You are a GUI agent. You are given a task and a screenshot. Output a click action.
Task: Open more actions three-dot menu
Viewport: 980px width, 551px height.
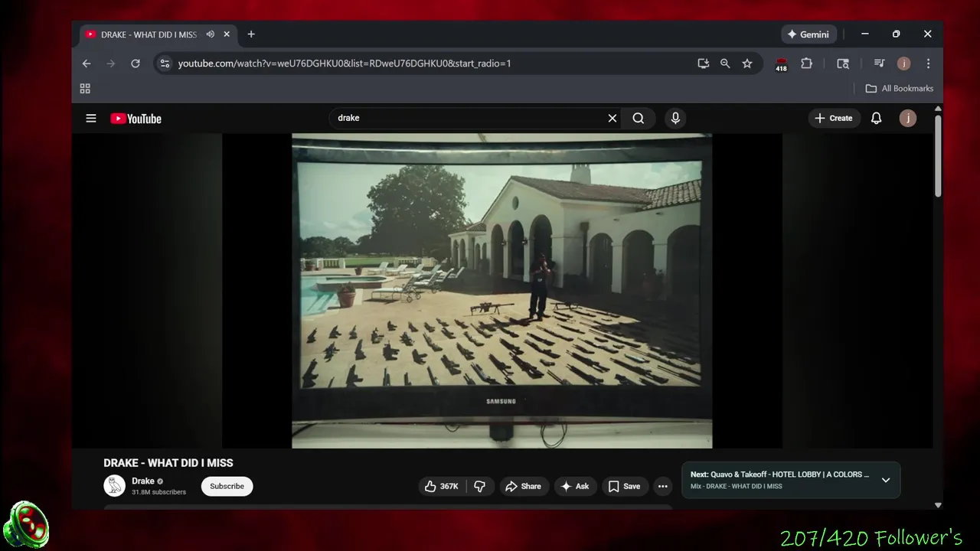coord(663,486)
